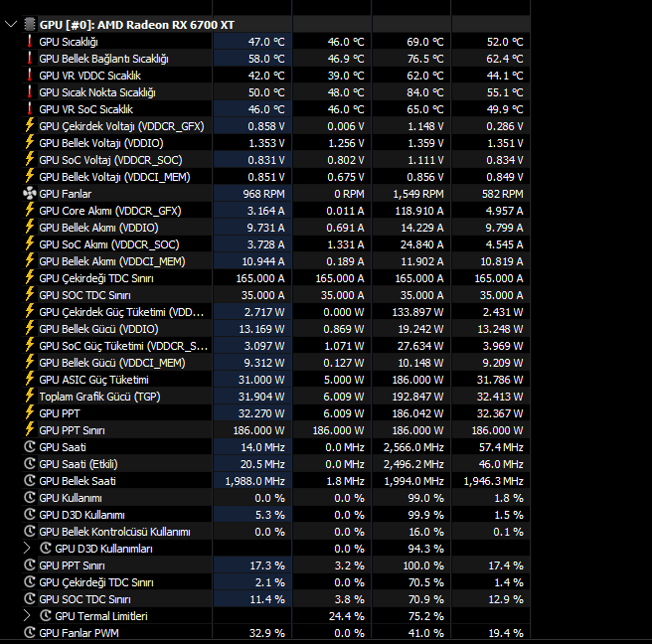652x644 pixels.
Task: Select the GPU Bellek Akımı (VDDCI_MEM) row label
Action: pyautogui.click(x=112, y=261)
